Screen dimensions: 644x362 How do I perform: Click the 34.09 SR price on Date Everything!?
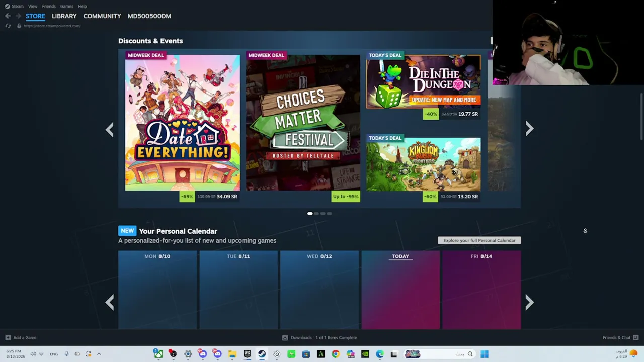[227, 197]
